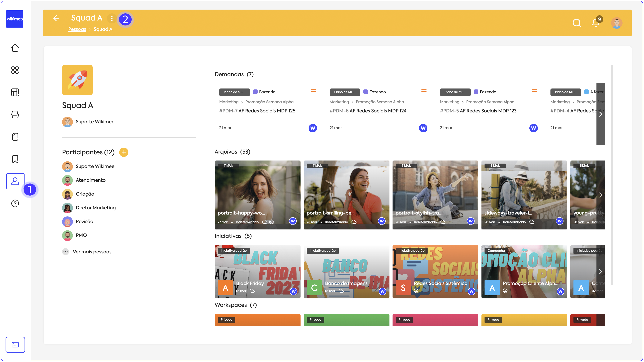This screenshot has width=644, height=362.
Task: Open the help question mark icon
Action: click(x=15, y=203)
